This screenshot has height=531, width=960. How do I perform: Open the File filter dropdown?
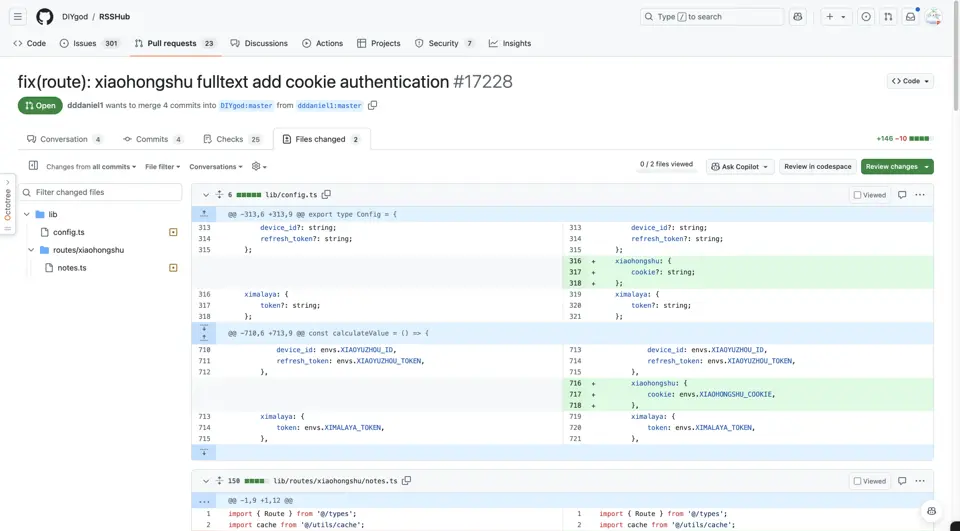click(x=162, y=167)
